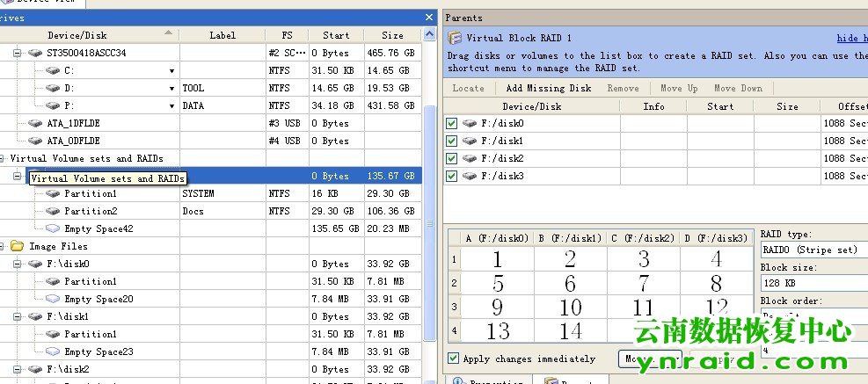The width and height of the screenshot is (868, 384).
Task: Click Locate in the RAID toolbar
Action: pos(468,88)
